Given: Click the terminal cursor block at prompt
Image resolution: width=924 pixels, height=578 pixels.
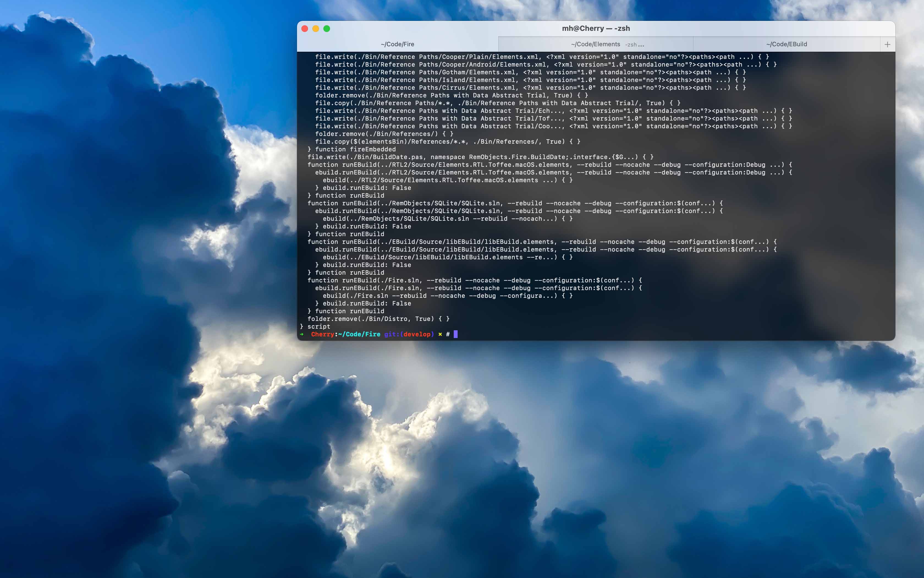Looking at the screenshot, I should [455, 334].
